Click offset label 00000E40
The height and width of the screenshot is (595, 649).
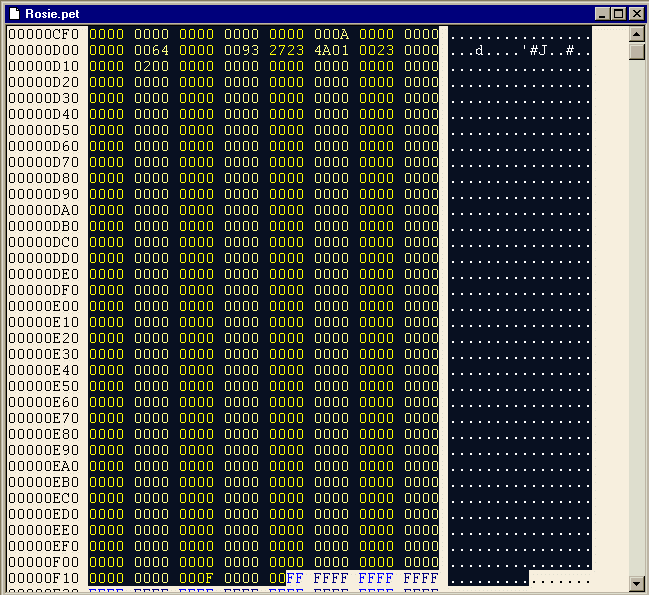43,370
